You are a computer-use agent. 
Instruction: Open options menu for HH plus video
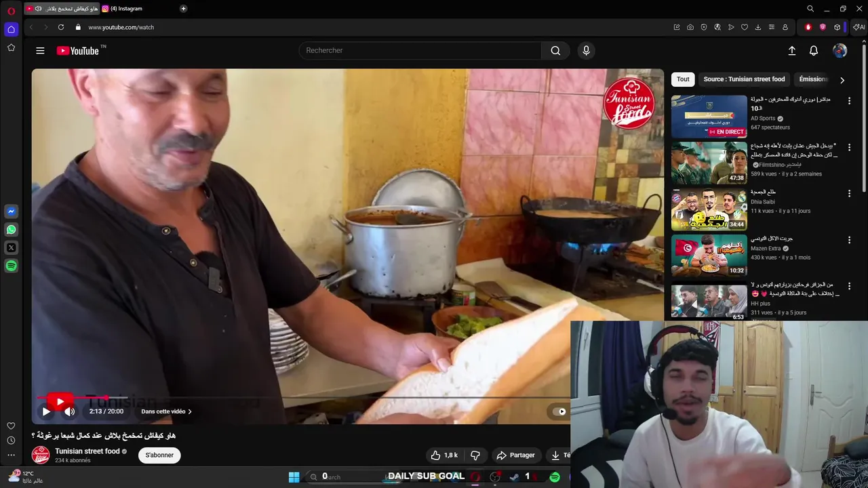pyautogui.click(x=849, y=286)
